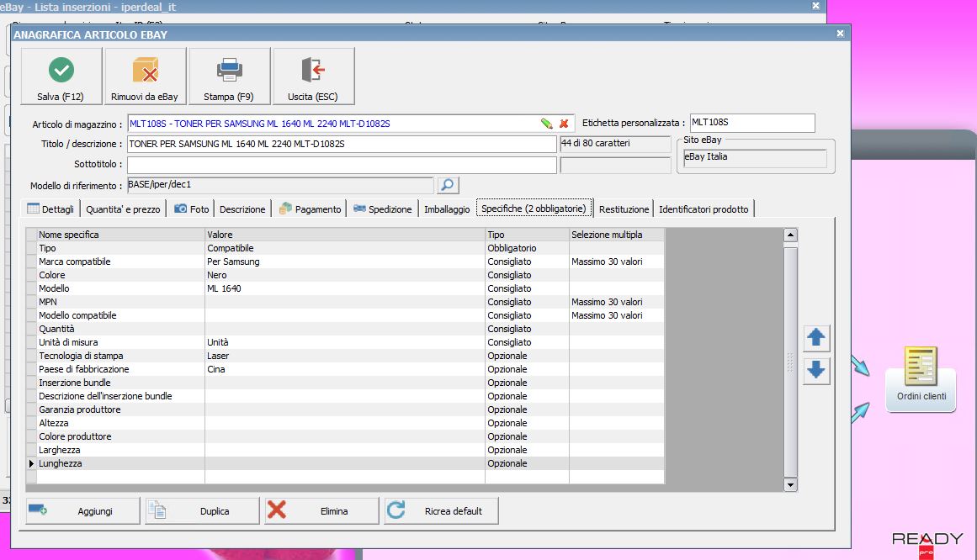Switch to Quantita' e prezzo tab
Image resolution: width=977 pixels, height=560 pixels.
pos(124,209)
